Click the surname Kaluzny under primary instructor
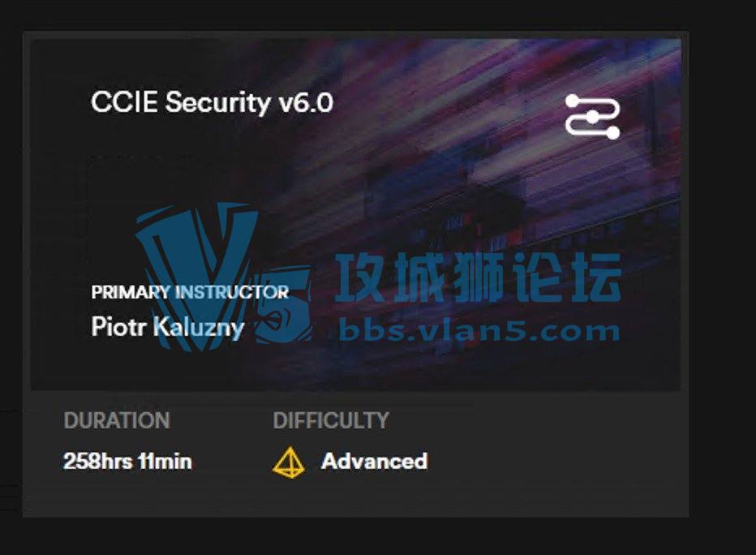The image size is (756, 555). click(x=199, y=328)
